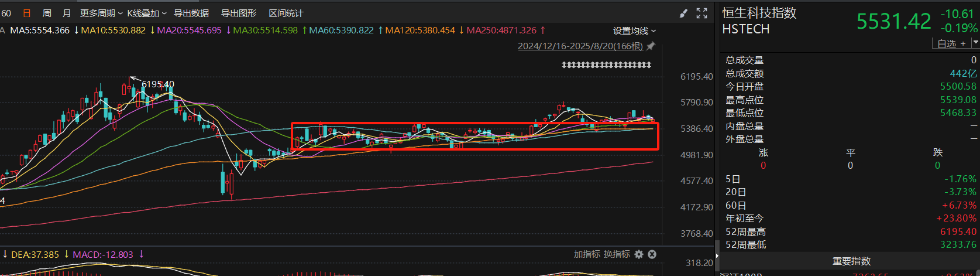Switch to weekly 周 period tab
980x276 pixels.
(x=47, y=13)
